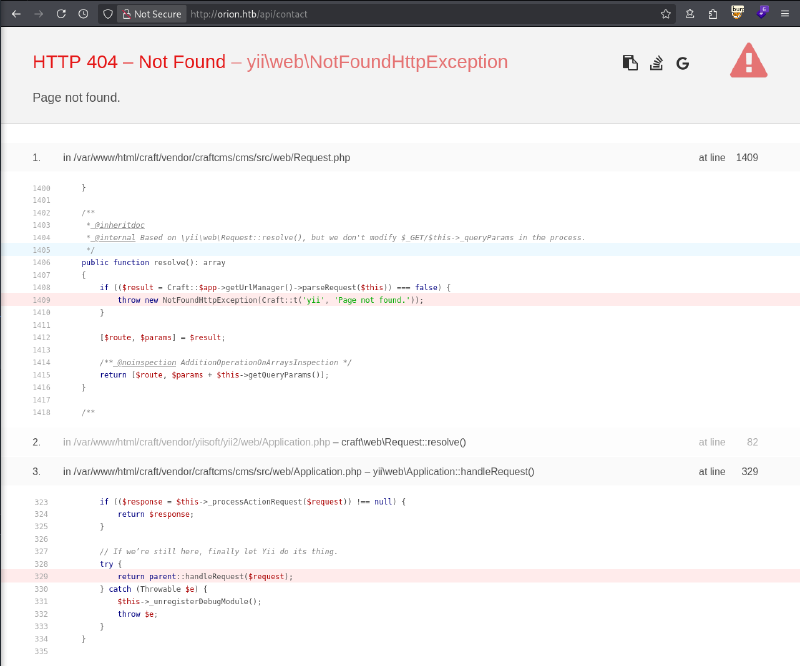Click the 'return $response;' line
The height and width of the screenshot is (666, 800).
pos(156,514)
